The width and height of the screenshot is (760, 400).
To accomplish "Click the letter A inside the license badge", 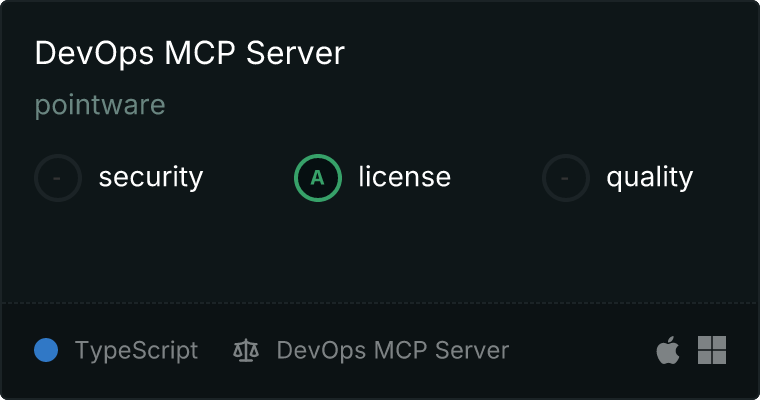I will click(x=318, y=178).
